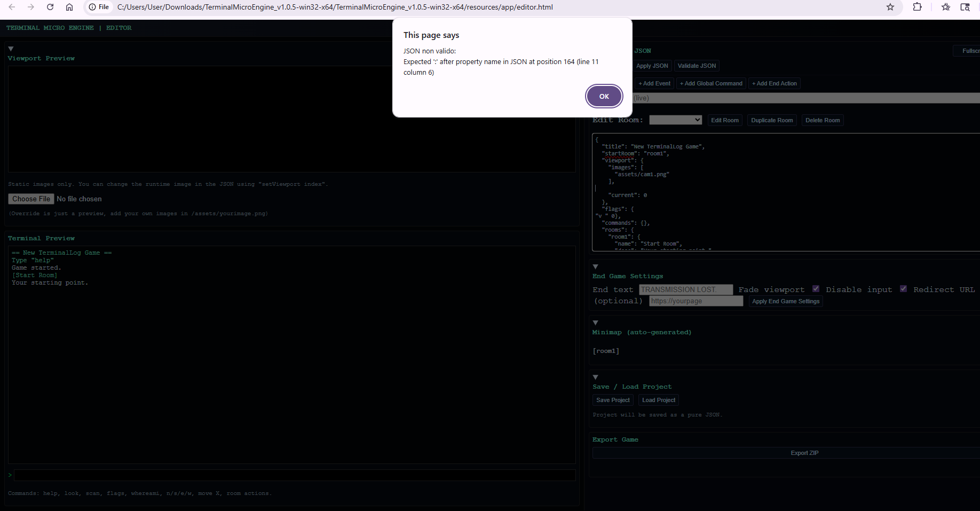Click the Validate JSON button

point(697,66)
